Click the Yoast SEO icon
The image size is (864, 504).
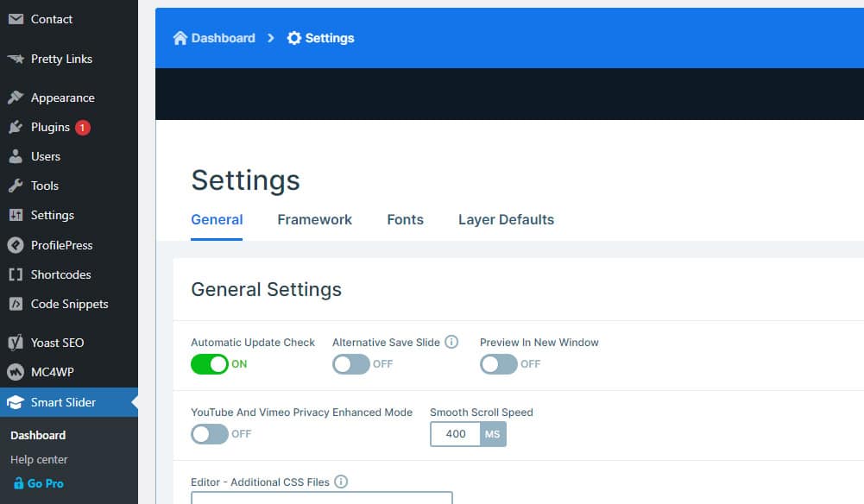[16, 343]
